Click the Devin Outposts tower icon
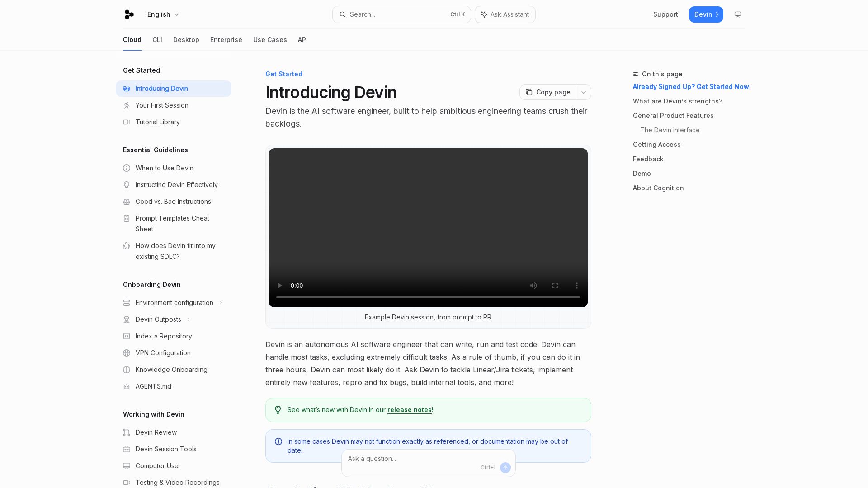 (127, 319)
